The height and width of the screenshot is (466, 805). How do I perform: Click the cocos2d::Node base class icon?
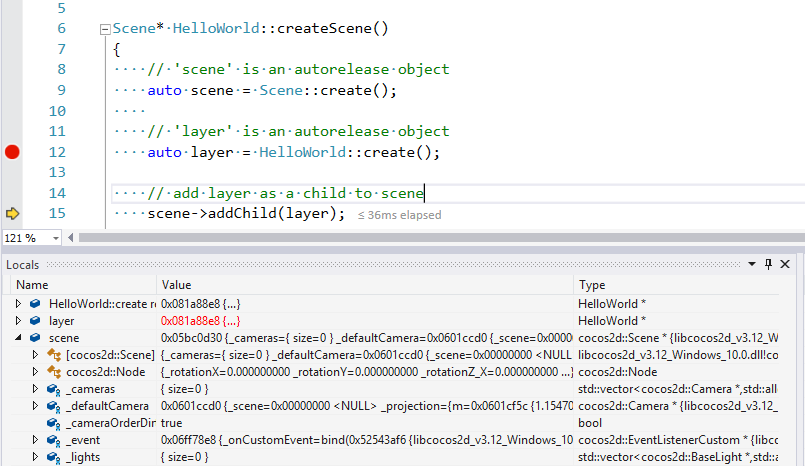click(x=52, y=372)
